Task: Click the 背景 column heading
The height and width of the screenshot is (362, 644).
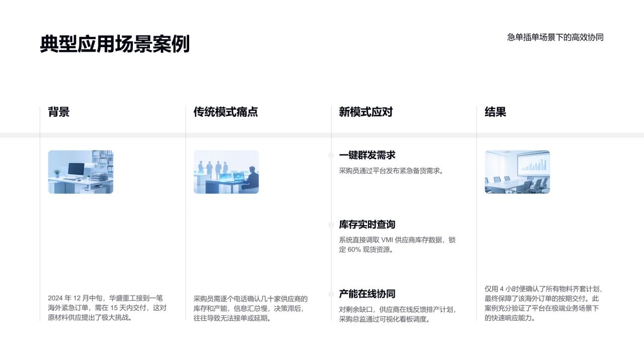Action: point(59,112)
